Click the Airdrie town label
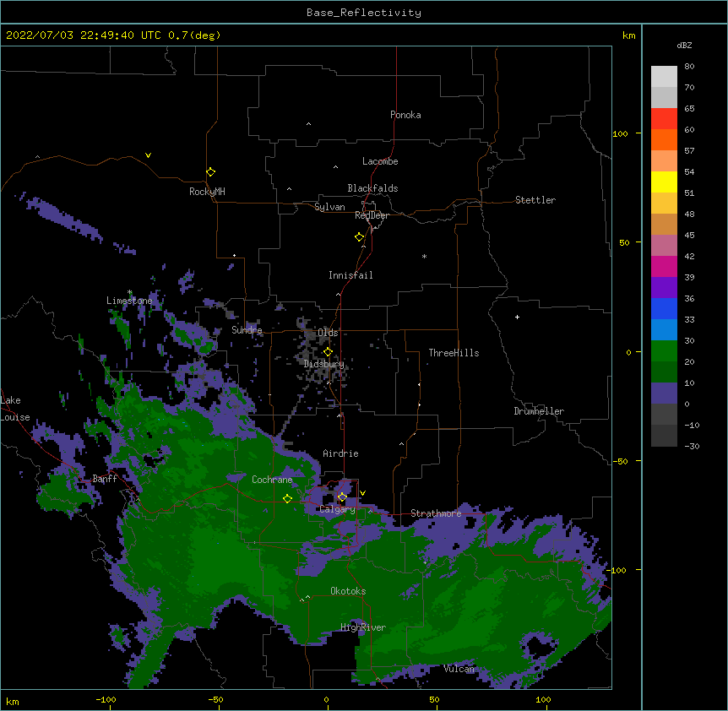The height and width of the screenshot is (711, 728). [340, 453]
